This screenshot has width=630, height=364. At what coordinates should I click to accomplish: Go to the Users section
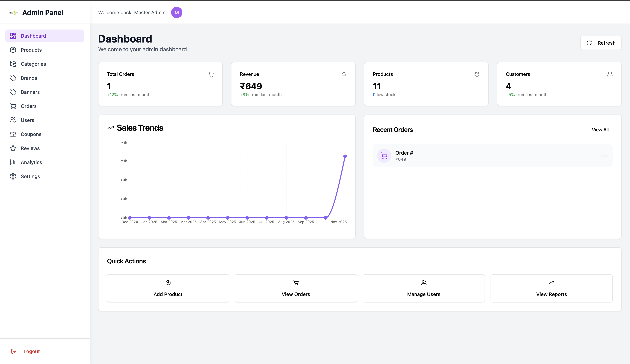[27, 120]
